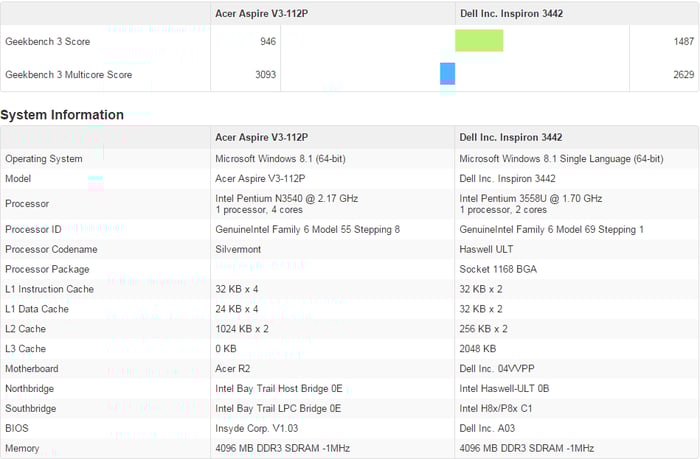Select the Dell score value 1487
700x459 pixels.
[x=683, y=42]
